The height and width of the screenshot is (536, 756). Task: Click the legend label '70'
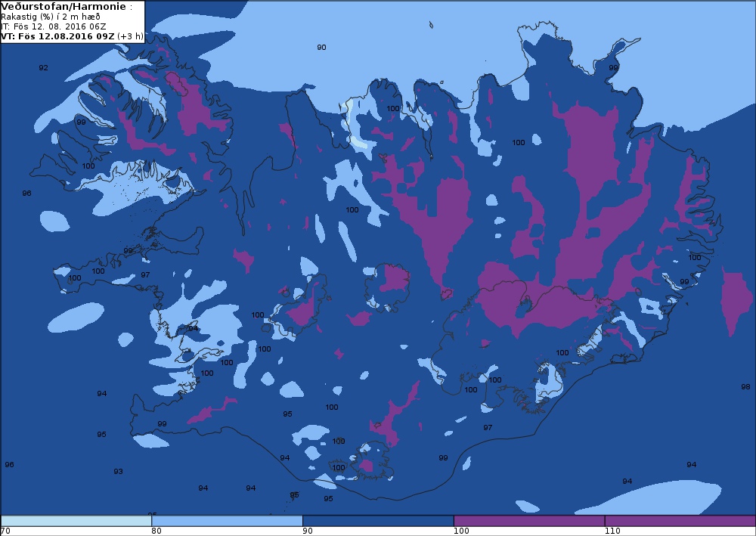coord(5,531)
